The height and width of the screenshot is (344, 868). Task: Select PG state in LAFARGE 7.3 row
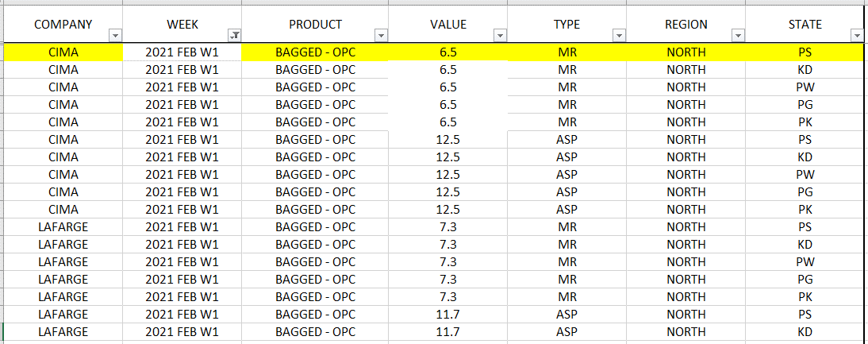[x=805, y=279]
